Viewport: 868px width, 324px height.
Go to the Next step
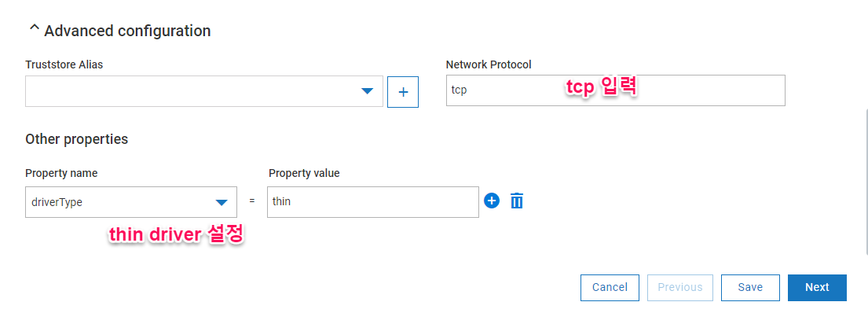[x=817, y=288]
